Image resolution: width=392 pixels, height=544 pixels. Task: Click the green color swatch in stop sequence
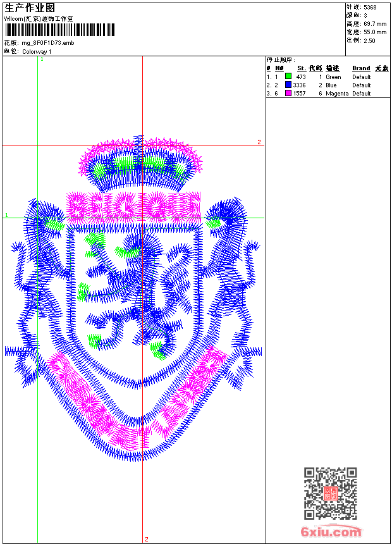point(288,77)
